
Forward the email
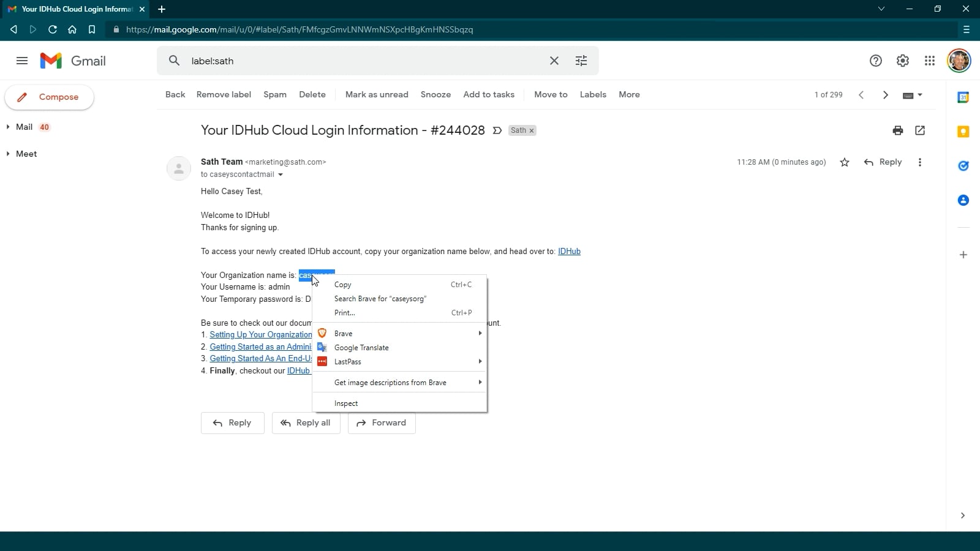[x=382, y=423]
